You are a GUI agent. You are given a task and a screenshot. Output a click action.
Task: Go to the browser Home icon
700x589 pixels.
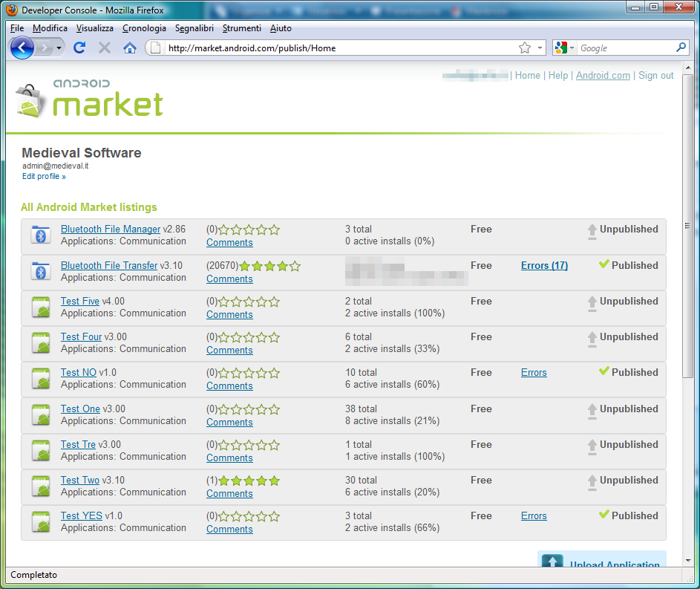(130, 48)
